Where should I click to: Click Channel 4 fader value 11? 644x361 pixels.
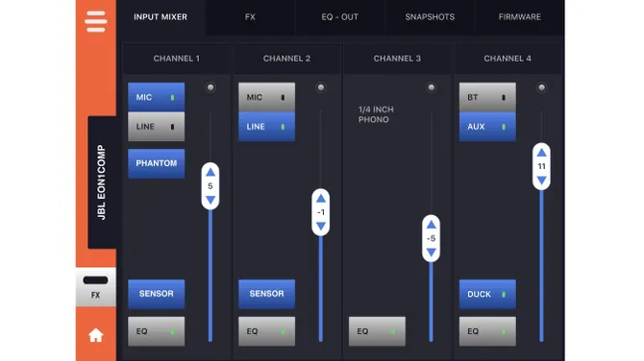click(x=541, y=166)
